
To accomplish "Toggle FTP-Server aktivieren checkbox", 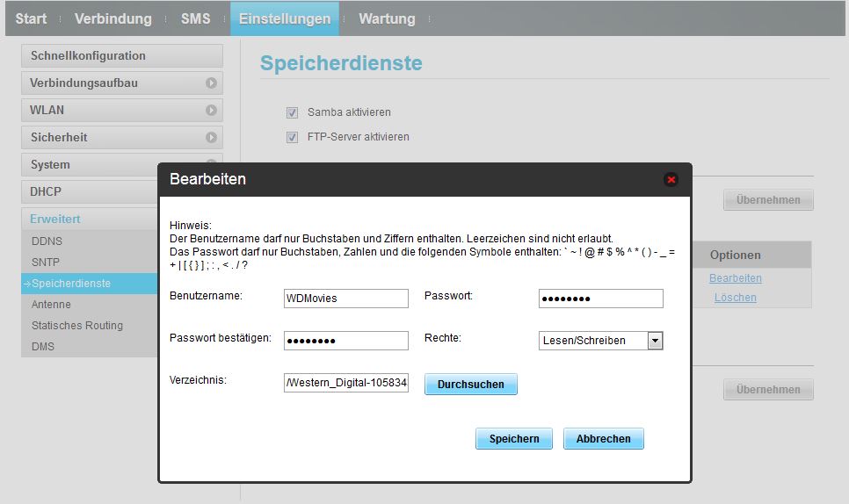I will tap(292, 137).
